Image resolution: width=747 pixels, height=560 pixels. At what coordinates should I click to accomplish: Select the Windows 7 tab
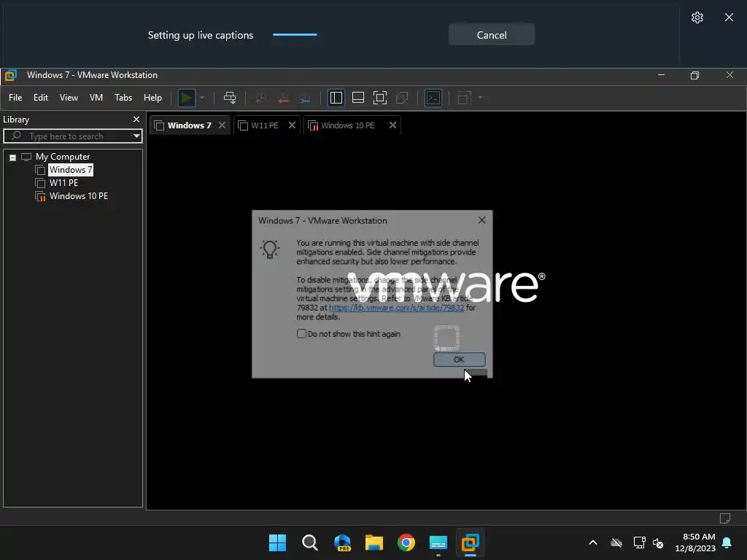pyautogui.click(x=189, y=125)
